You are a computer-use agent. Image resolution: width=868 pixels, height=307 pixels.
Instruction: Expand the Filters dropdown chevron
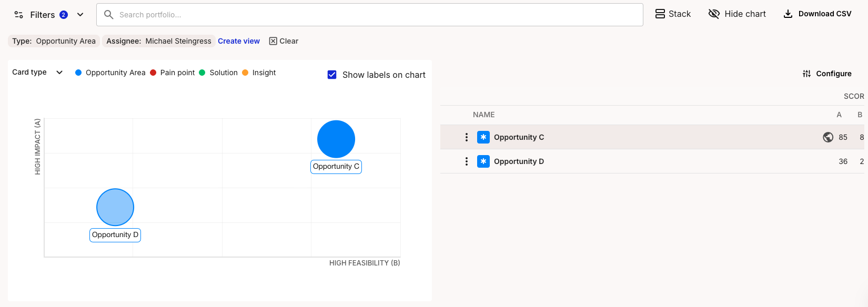click(80, 15)
